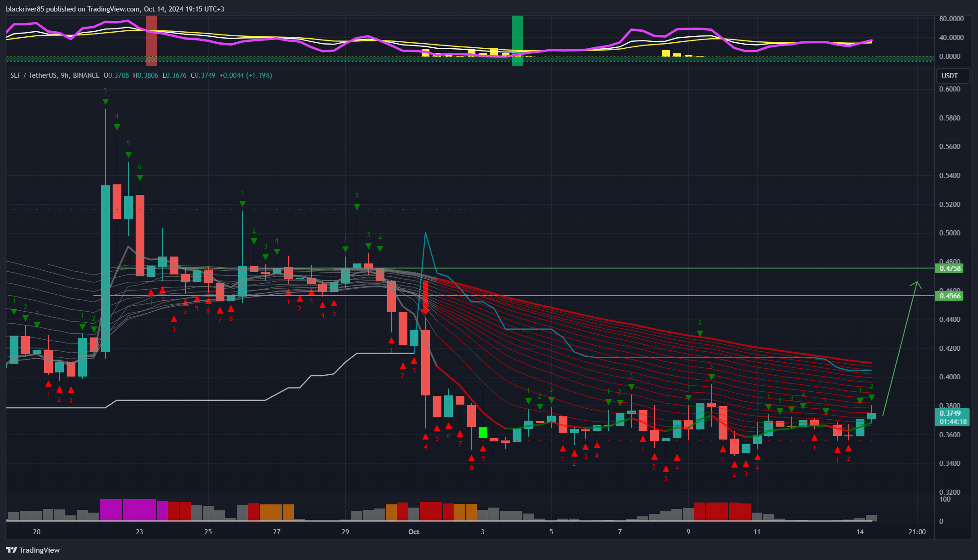Screen dimensions: 978x560
Task: Select the high value H0.3806
Action: click(x=145, y=75)
